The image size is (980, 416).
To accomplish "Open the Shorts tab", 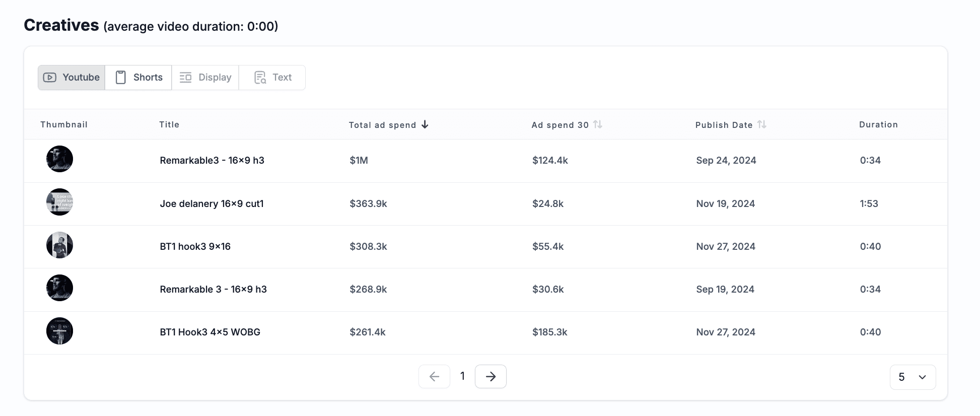I will pos(138,78).
